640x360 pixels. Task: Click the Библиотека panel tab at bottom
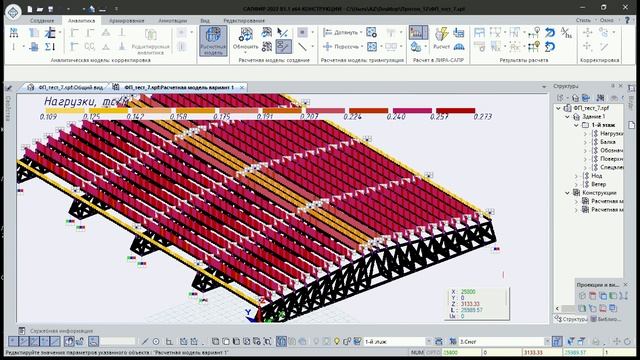[606, 319]
